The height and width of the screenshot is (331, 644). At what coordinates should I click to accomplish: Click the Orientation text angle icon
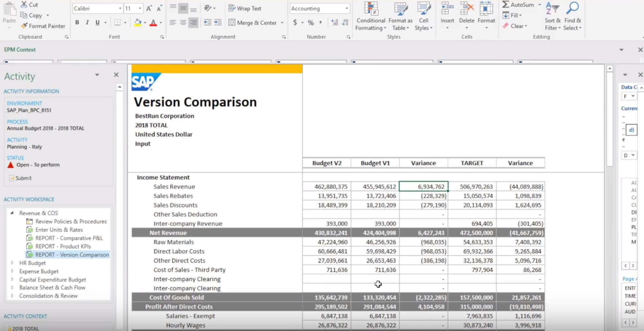[x=208, y=8]
